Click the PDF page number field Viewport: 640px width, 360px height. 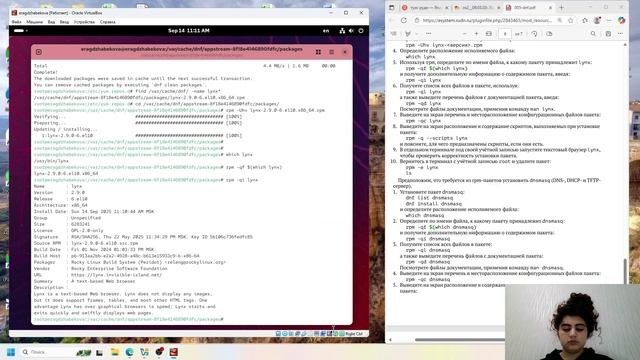pos(505,34)
